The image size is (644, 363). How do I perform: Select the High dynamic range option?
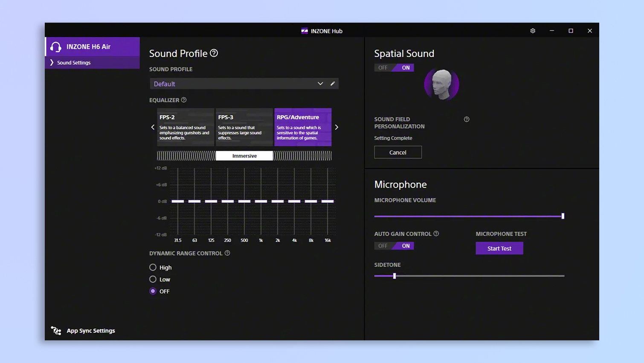153,267
